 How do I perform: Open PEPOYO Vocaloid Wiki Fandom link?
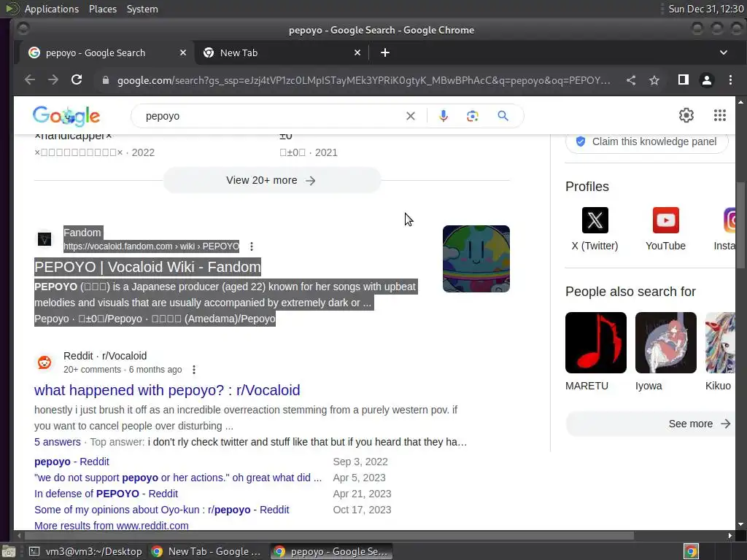[147, 267]
